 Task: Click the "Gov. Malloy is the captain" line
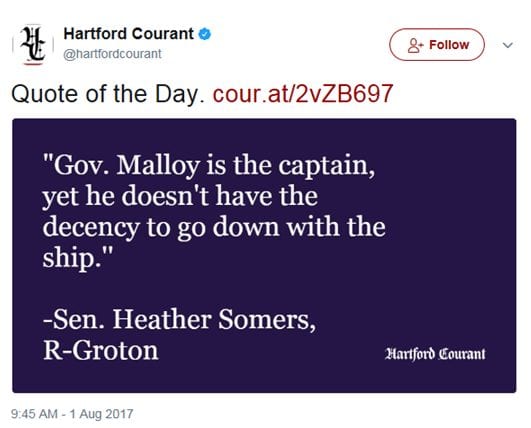tap(209, 165)
